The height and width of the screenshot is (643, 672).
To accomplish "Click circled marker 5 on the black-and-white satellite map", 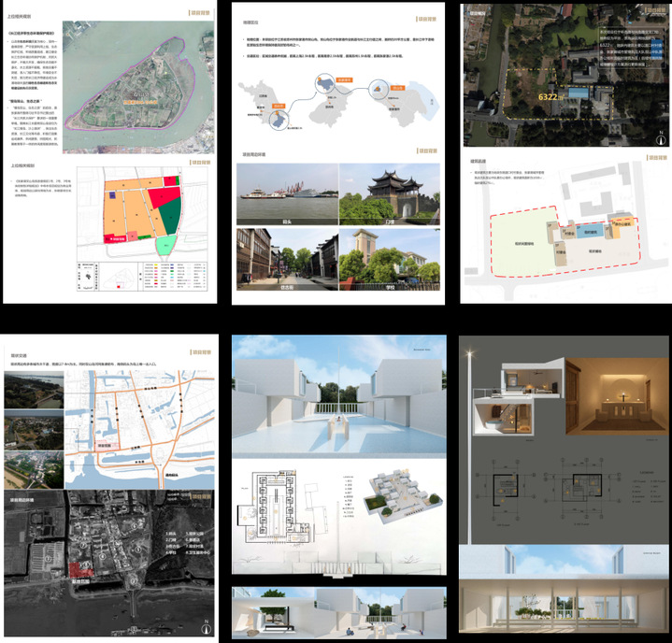I will pyautogui.click(x=138, y=550).
